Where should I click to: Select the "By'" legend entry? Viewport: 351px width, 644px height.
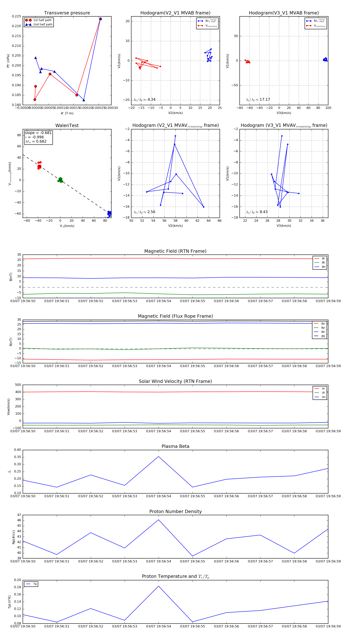pyautogui.click(x=320, y=328)
